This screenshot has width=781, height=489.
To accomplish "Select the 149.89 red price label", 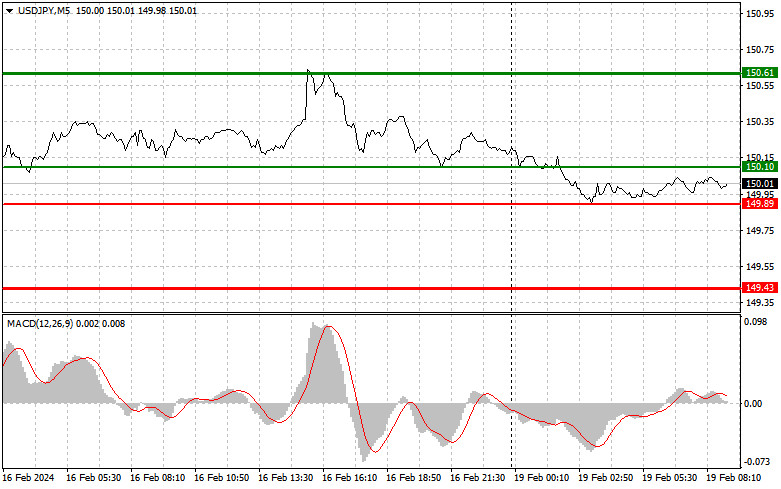I will tap(760, 204).
